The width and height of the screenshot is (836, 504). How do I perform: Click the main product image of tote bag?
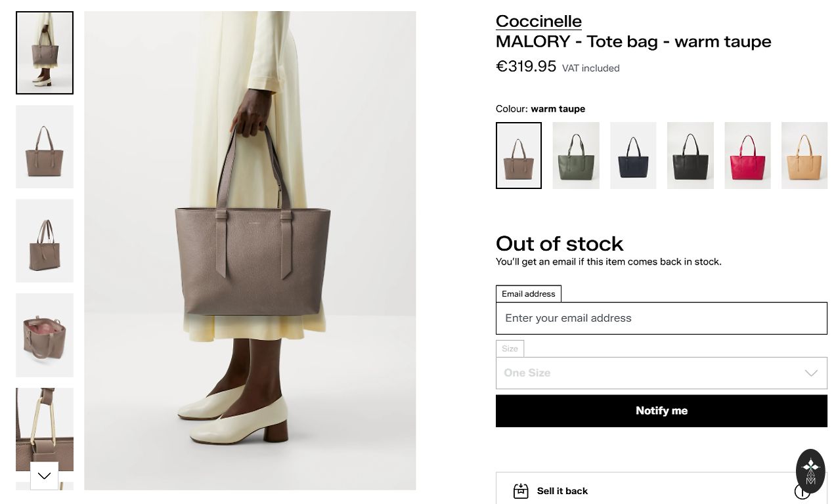pos(250,251)
